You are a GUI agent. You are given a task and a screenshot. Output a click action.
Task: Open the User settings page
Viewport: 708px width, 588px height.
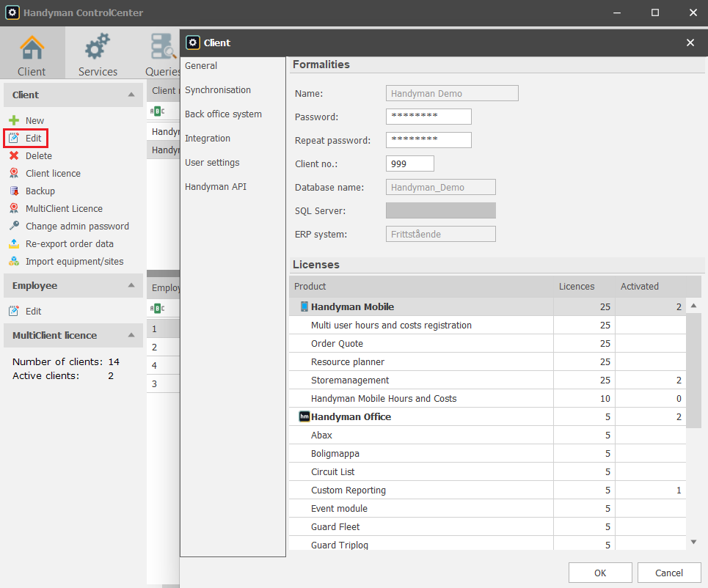tap(212, 163)
